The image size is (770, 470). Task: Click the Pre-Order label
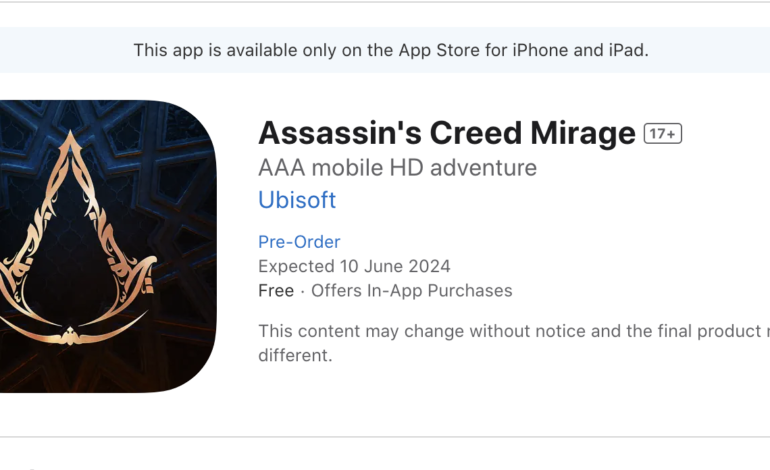299,242
